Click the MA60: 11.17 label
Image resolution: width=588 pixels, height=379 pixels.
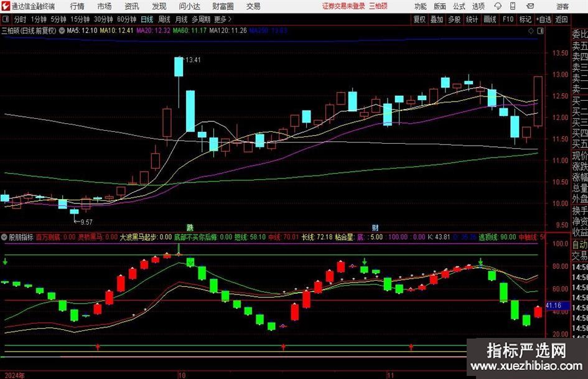pyautogui.click(x=190, y=30)
